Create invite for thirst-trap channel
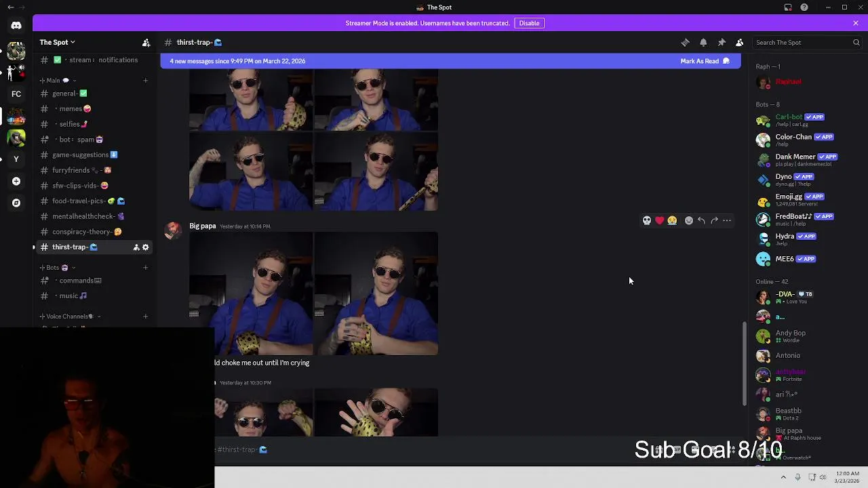 (136, 247)
